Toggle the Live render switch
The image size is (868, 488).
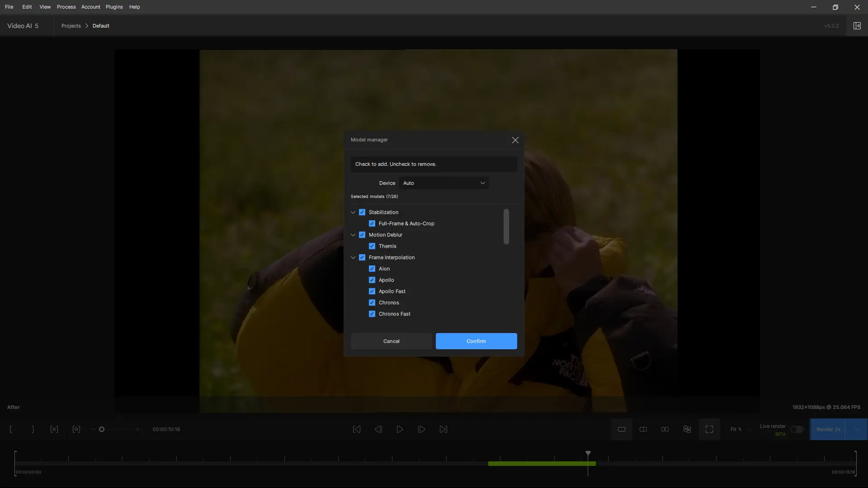tap(797, 429)
